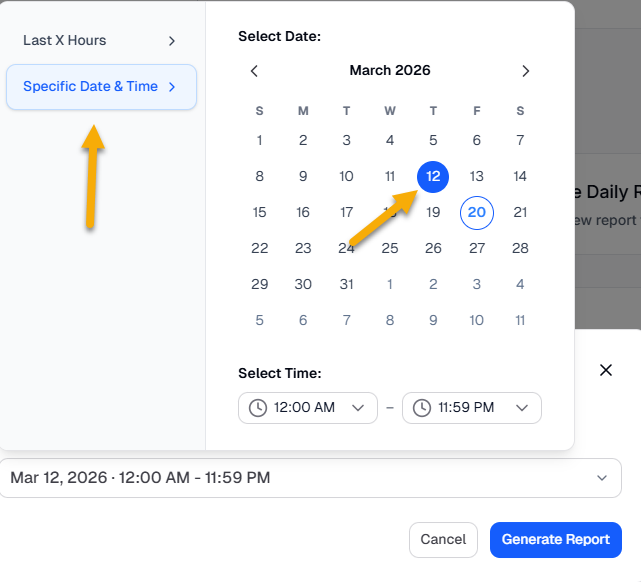
Task: Pick March 31 in the calendar
Action: [x=346, y=284]
